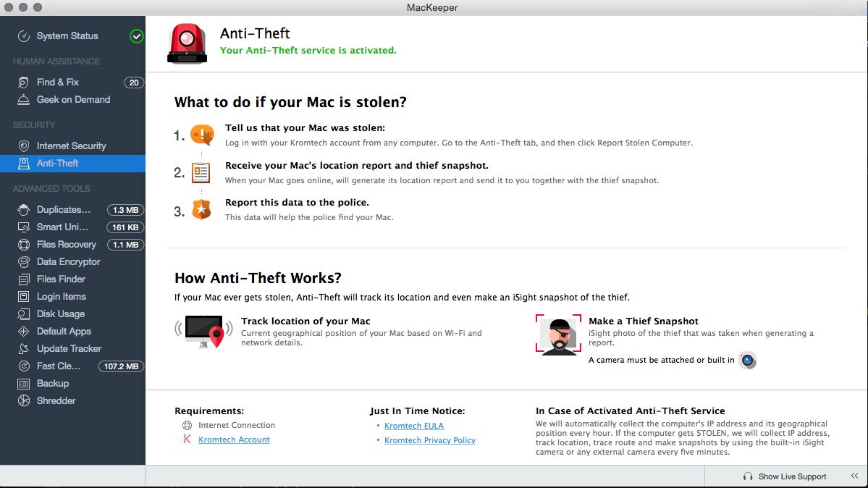Click 'Make a Thief Snapshot' heading

644,321
